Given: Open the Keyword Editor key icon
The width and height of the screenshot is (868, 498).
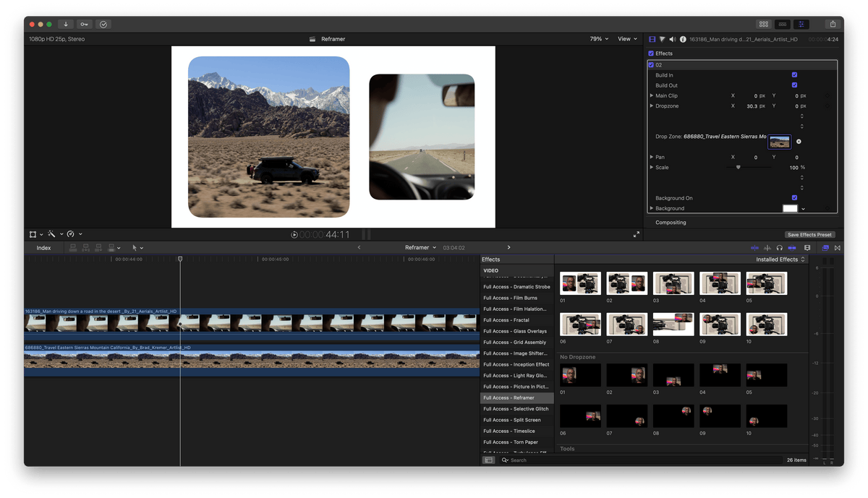Looking at the screenshot, I should click(x=85, y=24).
